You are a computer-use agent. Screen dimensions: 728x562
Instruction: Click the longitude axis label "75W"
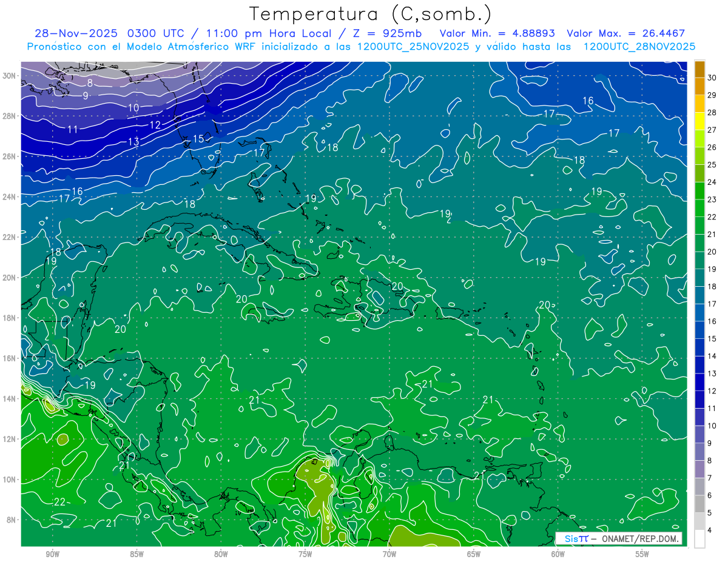[305, 555]
